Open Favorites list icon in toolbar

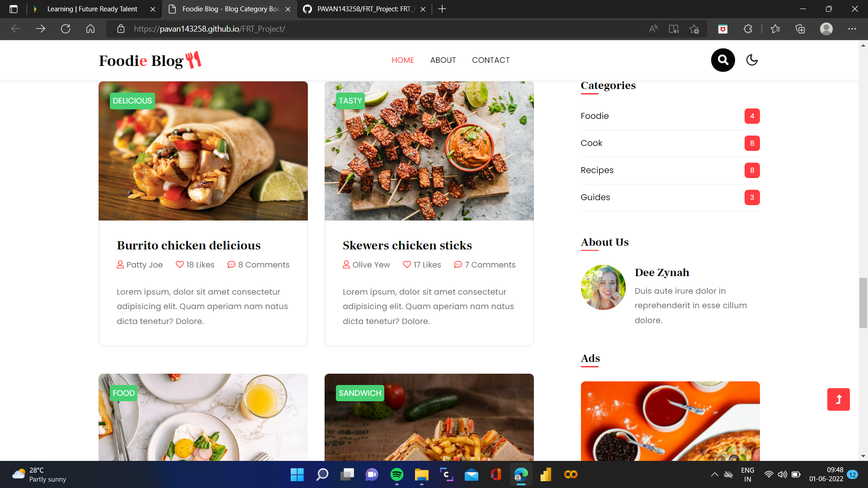[775, 29]
